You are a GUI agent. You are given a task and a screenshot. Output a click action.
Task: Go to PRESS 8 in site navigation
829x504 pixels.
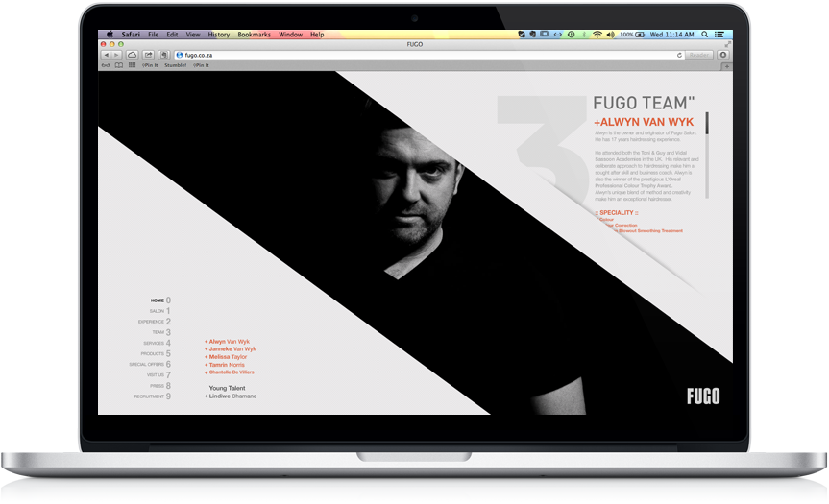point(160,386)
